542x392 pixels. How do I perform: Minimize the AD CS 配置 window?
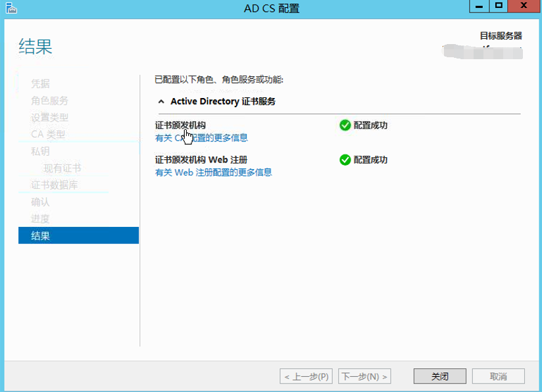[479, 6]
